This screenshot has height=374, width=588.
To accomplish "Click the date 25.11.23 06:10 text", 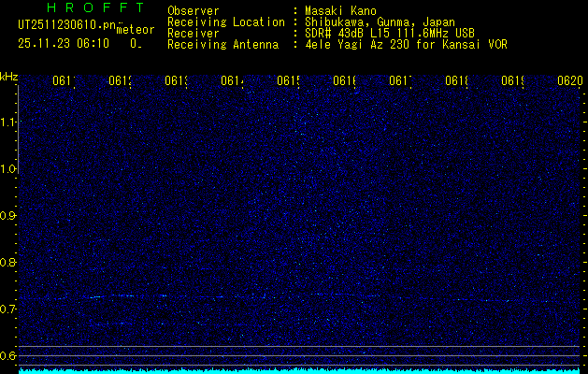I will [x=62, y=43].
